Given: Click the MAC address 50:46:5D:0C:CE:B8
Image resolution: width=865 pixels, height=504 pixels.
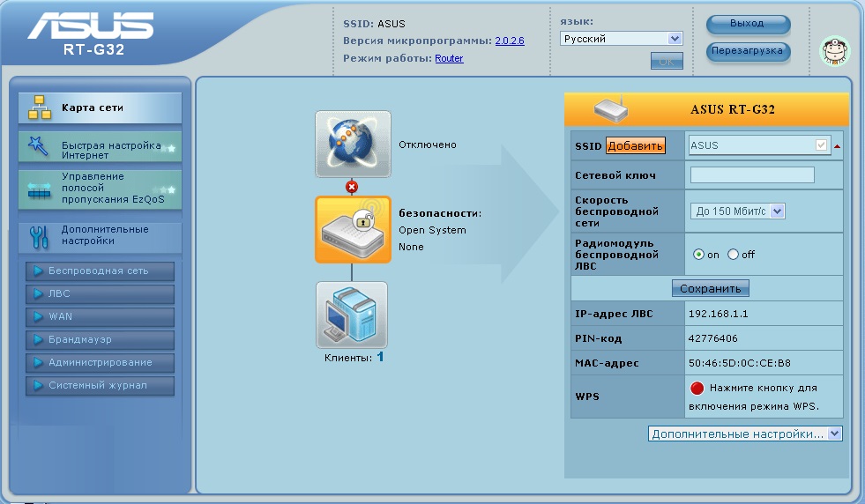Looking at the screenshot, I should 740,363.
